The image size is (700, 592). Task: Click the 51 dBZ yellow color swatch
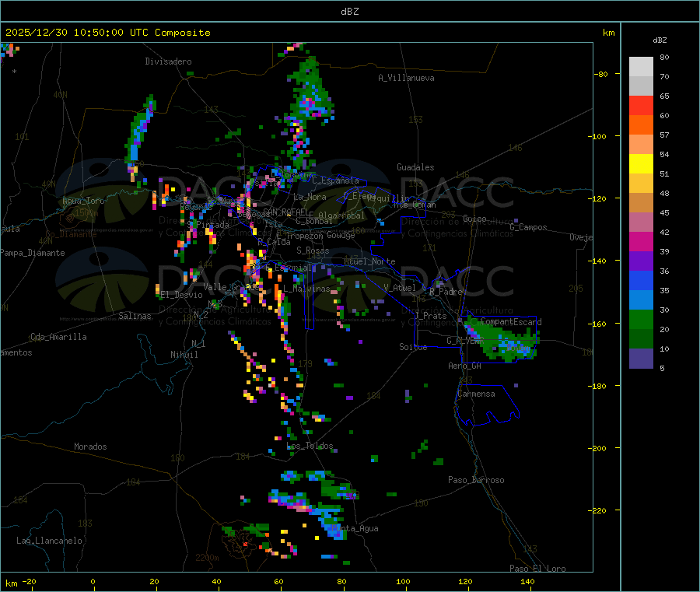641,164
